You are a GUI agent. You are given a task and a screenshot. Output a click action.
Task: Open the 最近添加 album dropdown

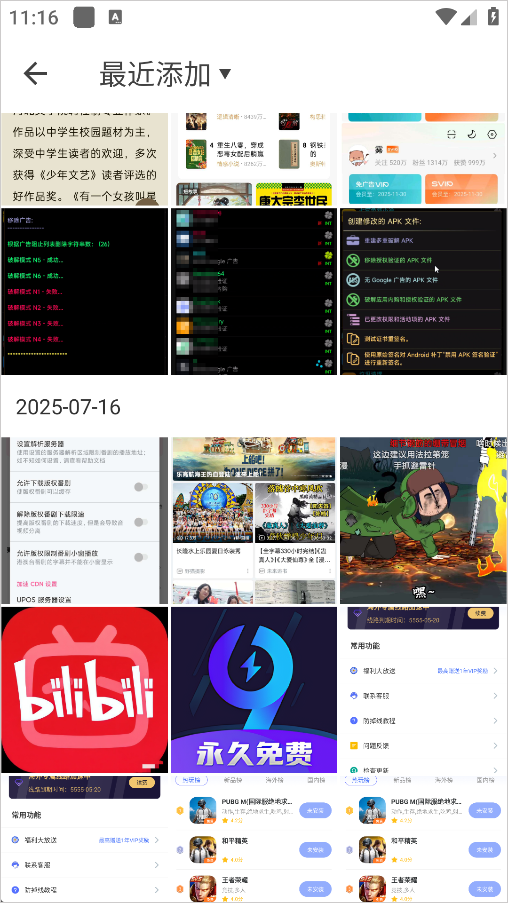[x=165, y=74]
